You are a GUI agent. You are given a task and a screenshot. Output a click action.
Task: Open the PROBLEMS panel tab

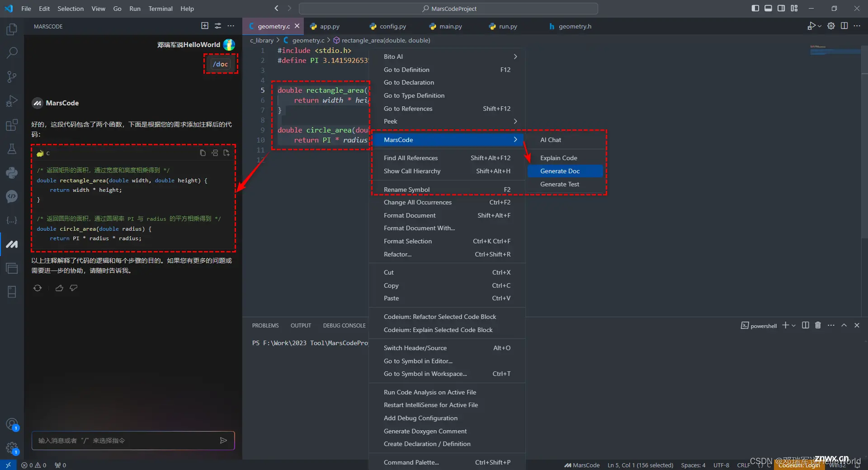point(265,325)
